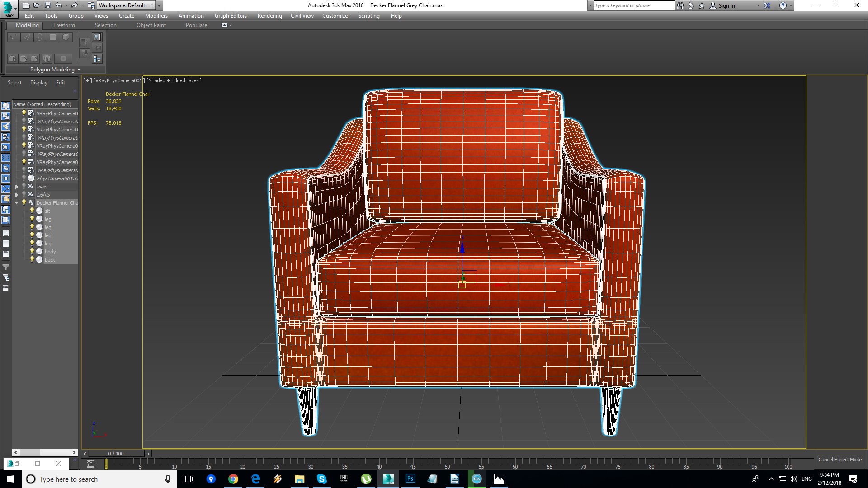Open the Help question mark icon
The image size is (868, 488).
783,5
